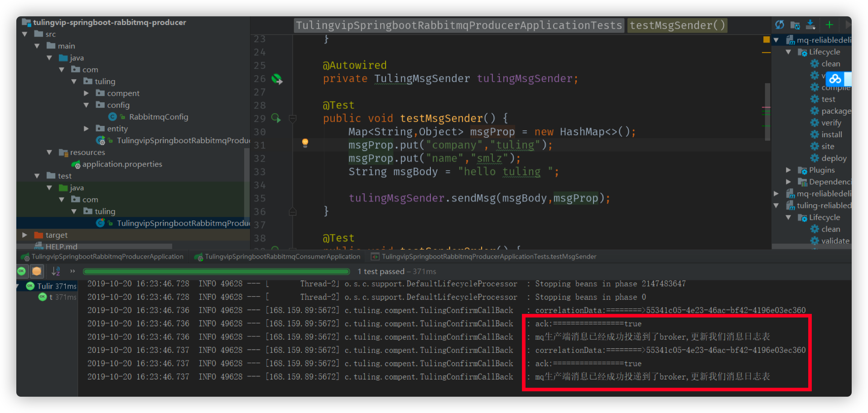Click autowired bean gutter icon on line 26

(x=277, y=79)
